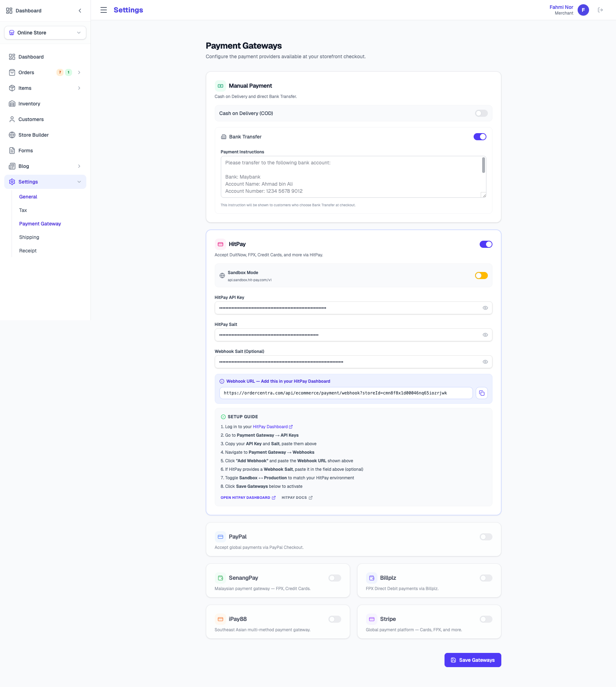
Task: Expand the Orders submenu
Action: (79, 72)
